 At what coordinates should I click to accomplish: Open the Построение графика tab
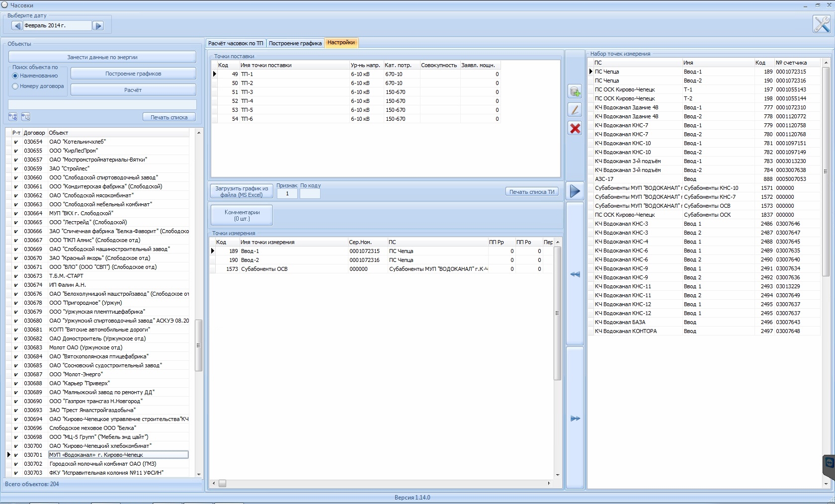(x=295, y=43)
